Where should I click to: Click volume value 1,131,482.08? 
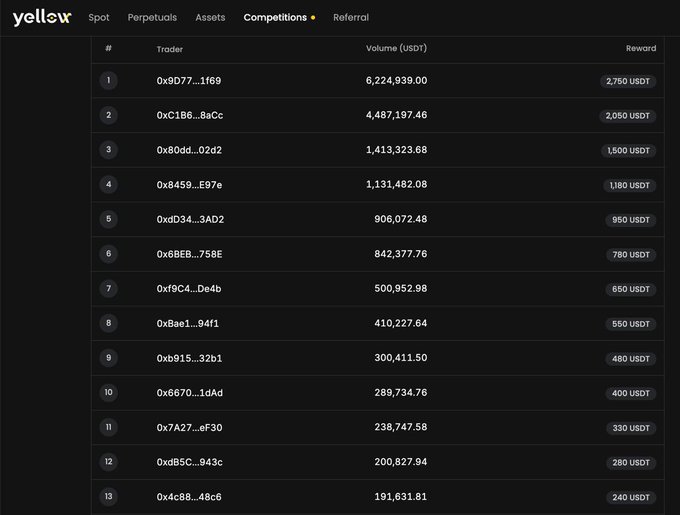click(396, 185)
